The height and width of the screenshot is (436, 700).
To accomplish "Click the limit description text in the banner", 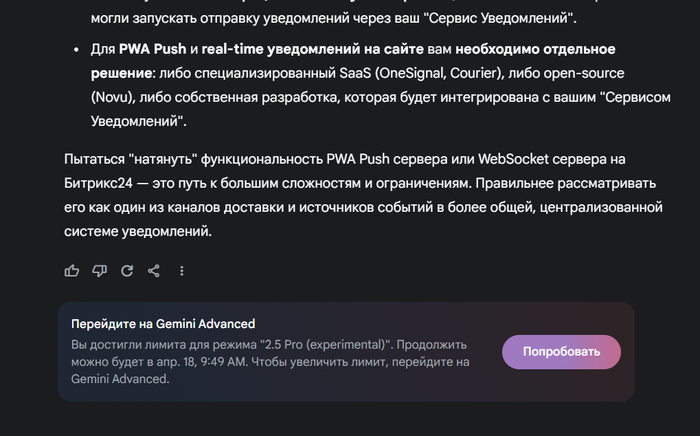I will (x=270, y=361).
